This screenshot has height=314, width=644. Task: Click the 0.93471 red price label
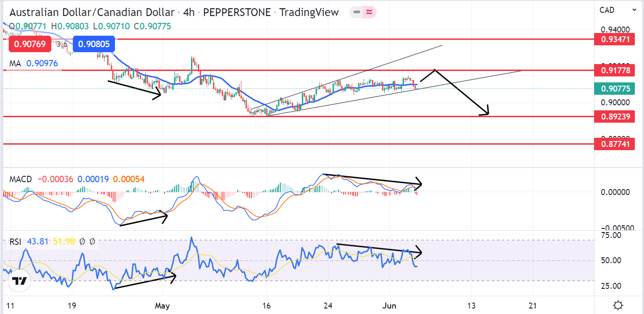[x=614, y=39]
